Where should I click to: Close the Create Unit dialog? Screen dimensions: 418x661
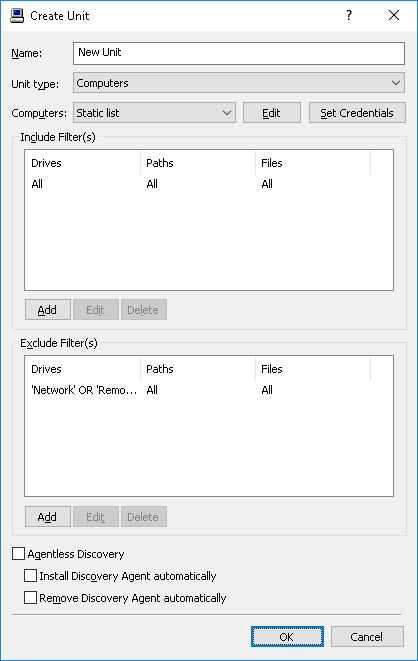(x=394, y=16)
